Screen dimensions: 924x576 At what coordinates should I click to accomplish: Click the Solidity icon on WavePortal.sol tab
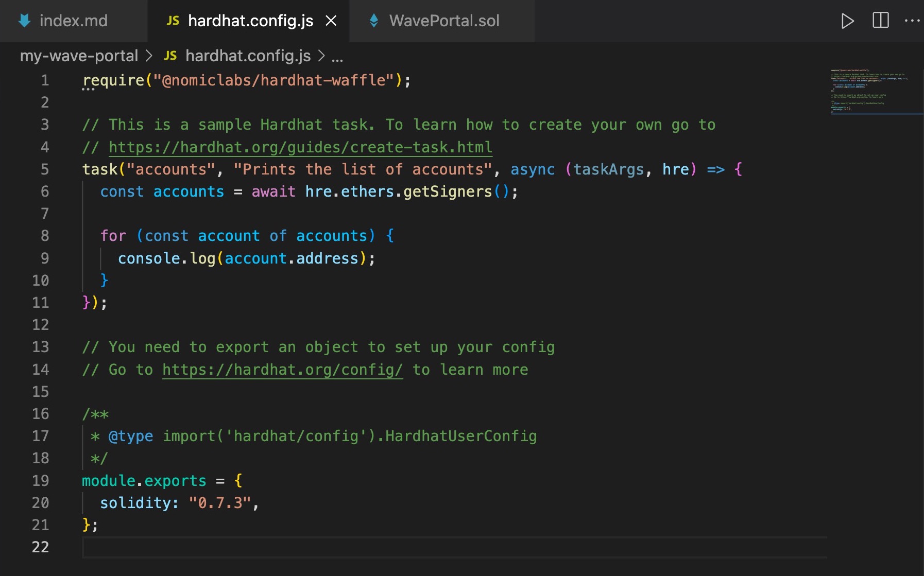374,21
